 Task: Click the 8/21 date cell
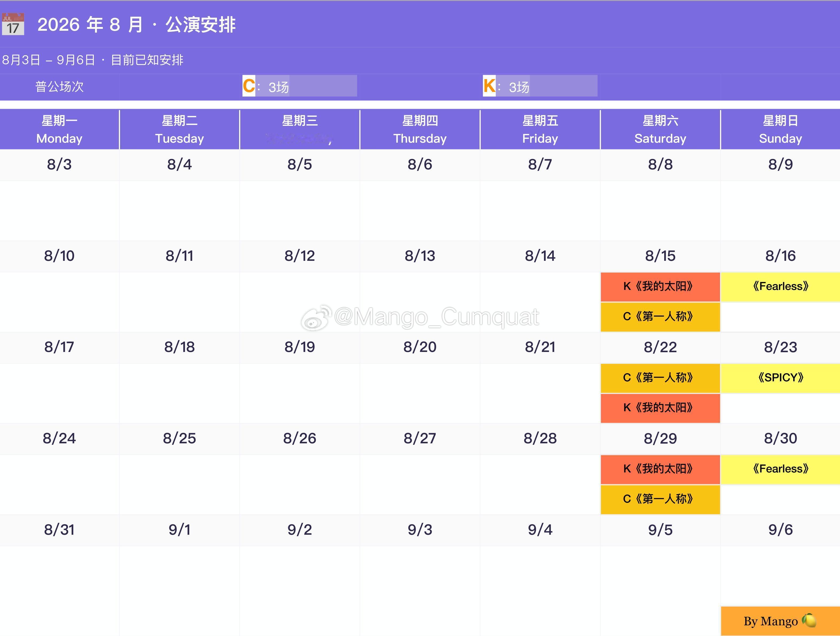(x=540, y=347)
